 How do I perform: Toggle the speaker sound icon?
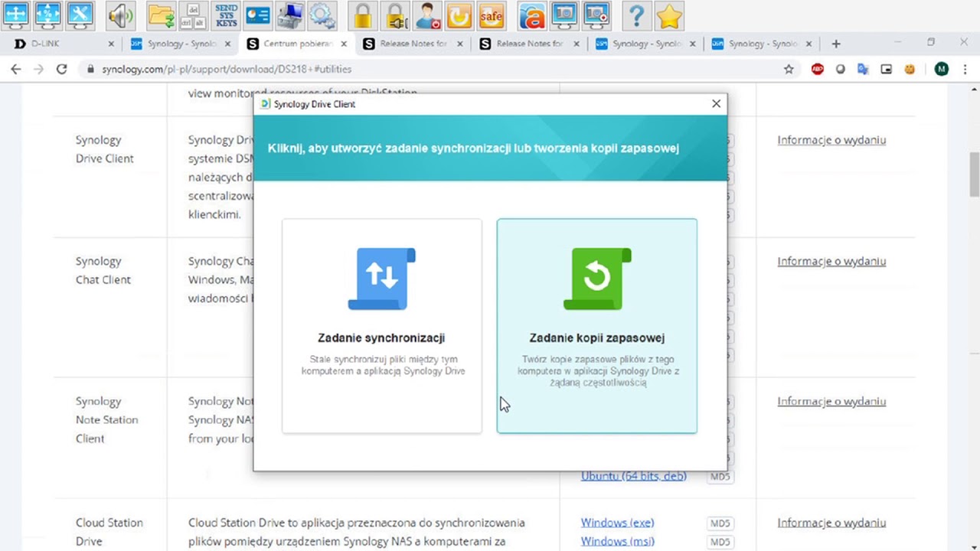(x=120, y=15)
